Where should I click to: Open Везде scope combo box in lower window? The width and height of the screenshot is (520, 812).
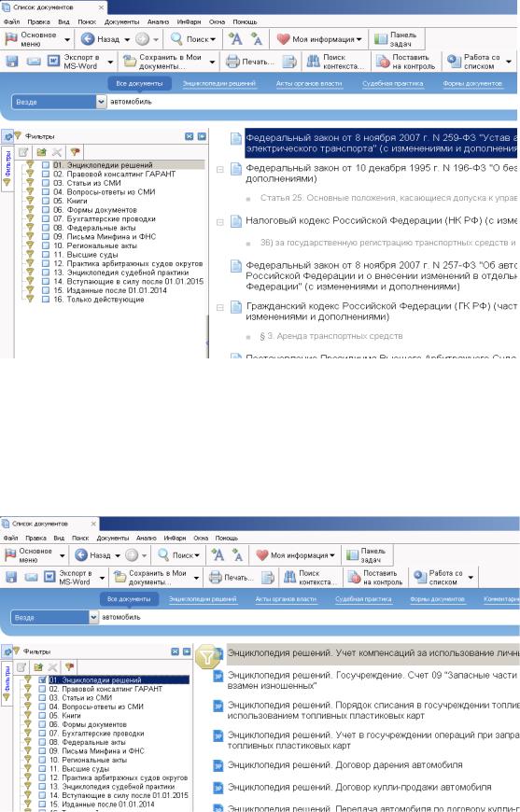click(x=54, y=617)
